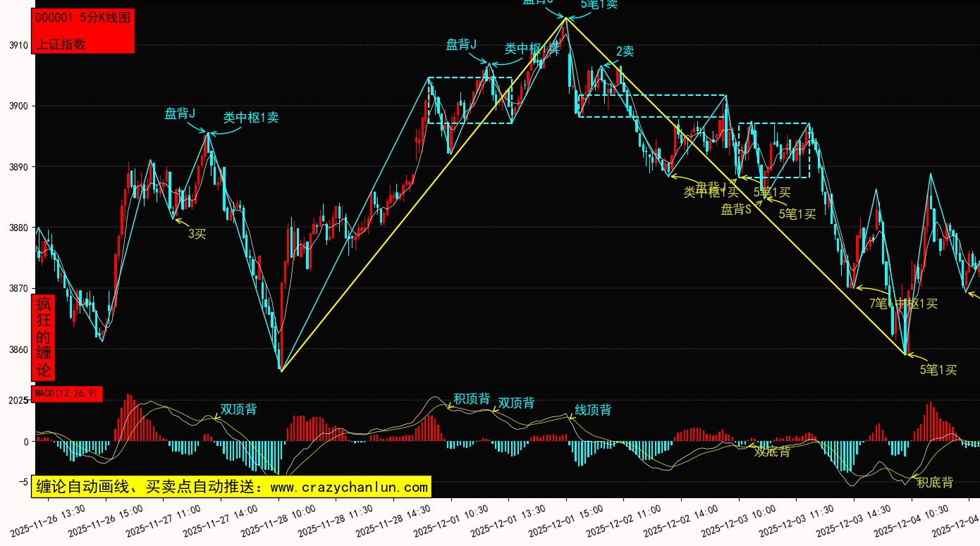Click the 5笔1卖 marker at chart peak
The image size is (980, 546).
click(x=599, y=4)
